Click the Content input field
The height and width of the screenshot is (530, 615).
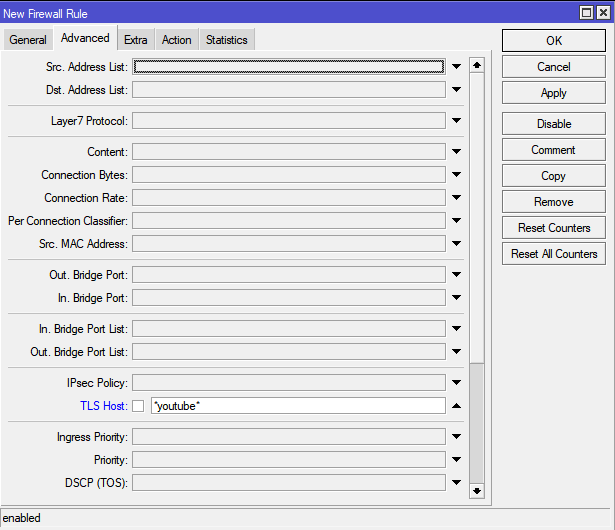(x=289, y=151)
